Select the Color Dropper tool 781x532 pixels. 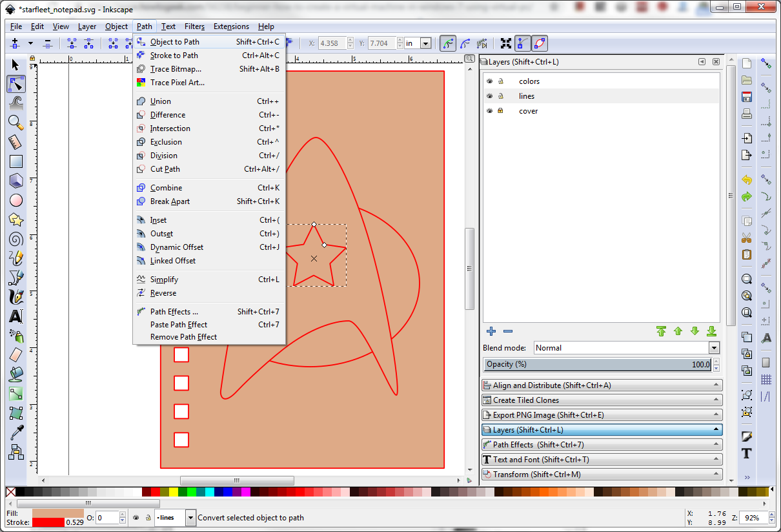point(16,432)
